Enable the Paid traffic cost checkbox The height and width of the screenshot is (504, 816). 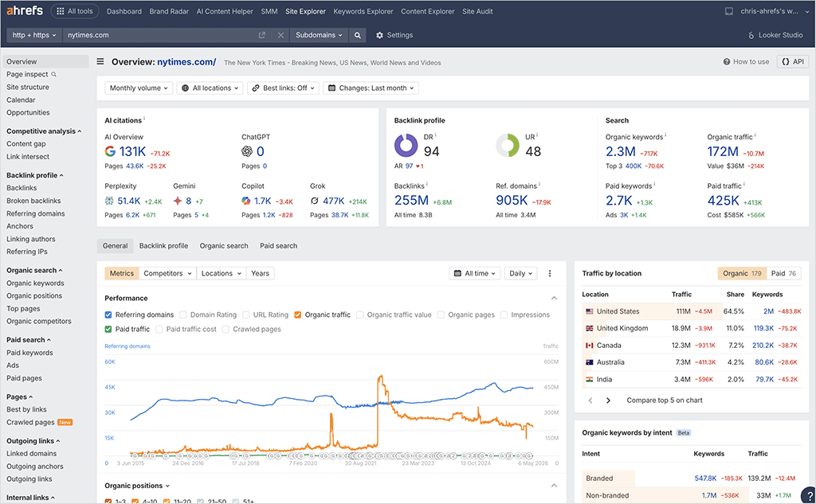coord(159,330)
